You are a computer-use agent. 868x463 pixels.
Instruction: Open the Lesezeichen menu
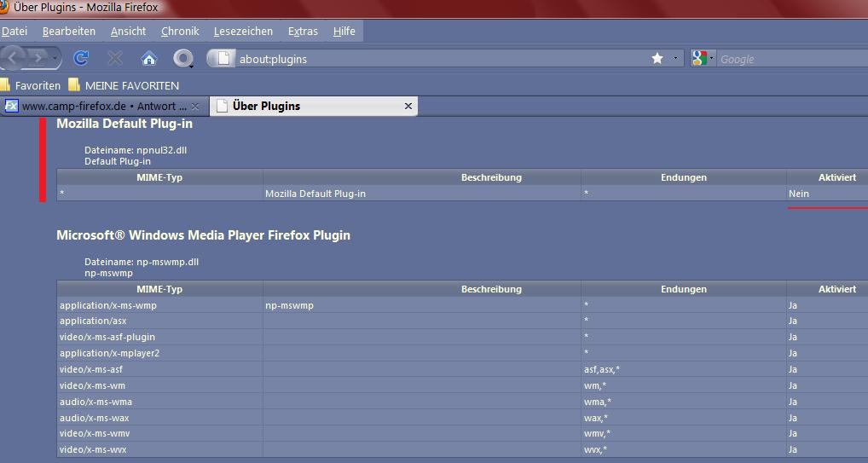pyautogui.click(x=244, y=31)
